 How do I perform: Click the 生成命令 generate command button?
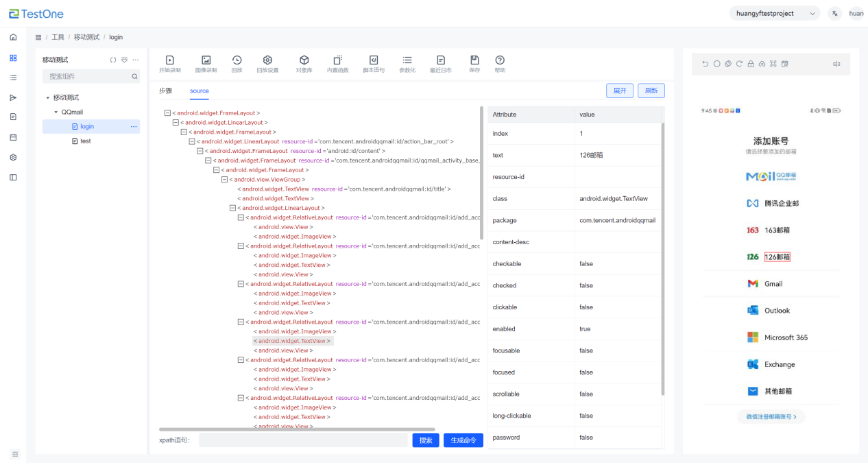pyautogui.click(x=463, y=440)
